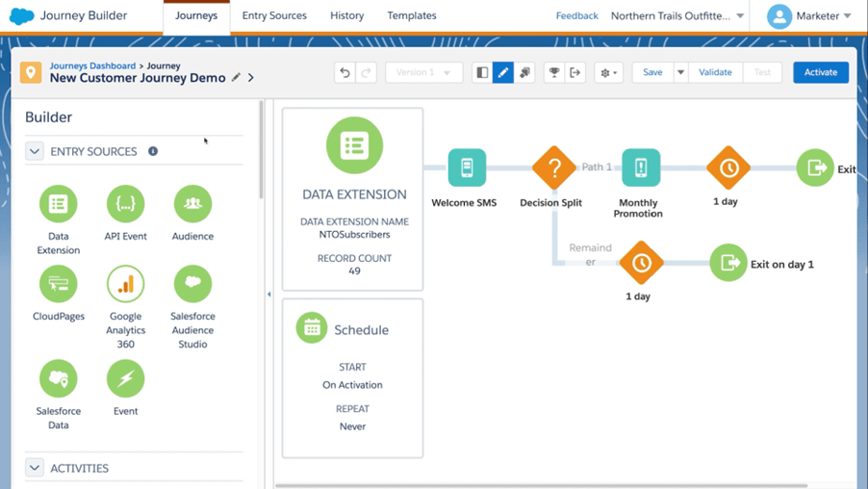868x489 pixels.
Task: Open the Monthly Promotion activity
Action: [641, 167]
